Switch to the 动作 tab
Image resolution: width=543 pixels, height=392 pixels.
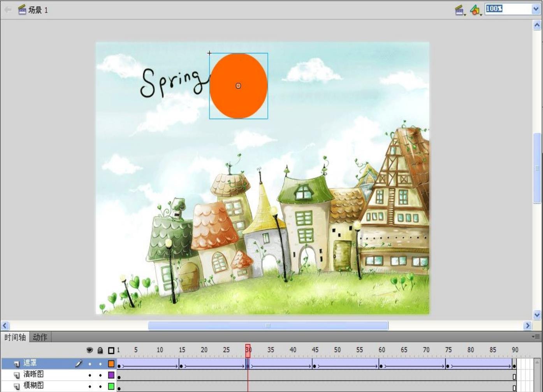click(x=40, y=337)
